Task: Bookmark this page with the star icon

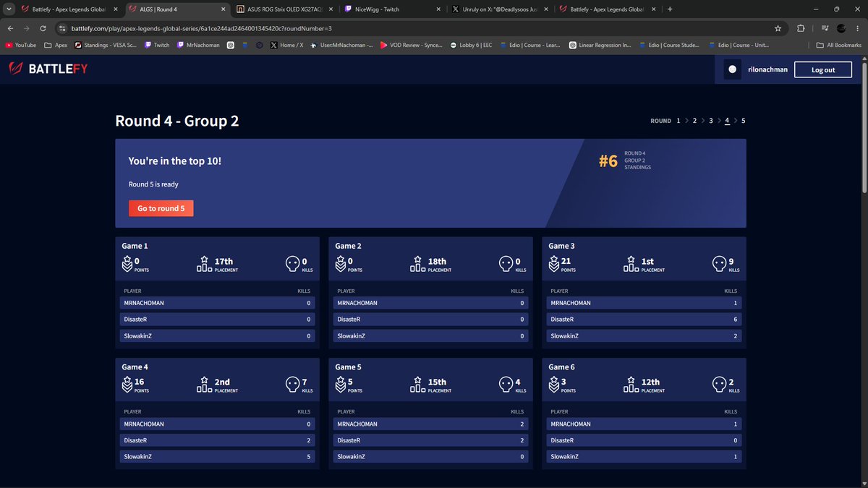Action: click(x=778, y=28)
